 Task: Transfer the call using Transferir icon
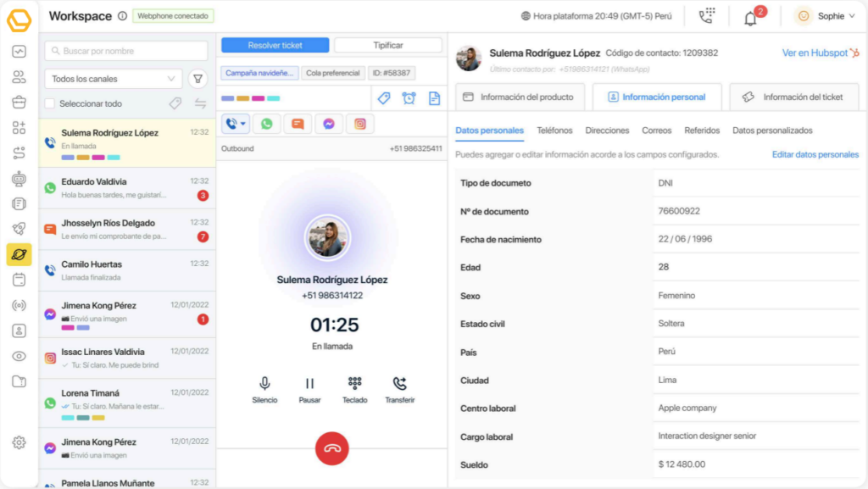(x=399, y=384)
